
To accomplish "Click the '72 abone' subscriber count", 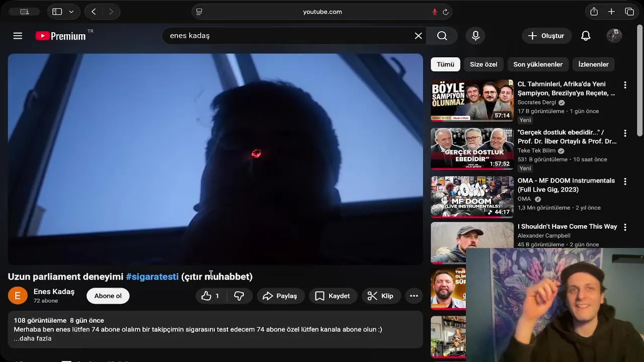I will point(46,301).
